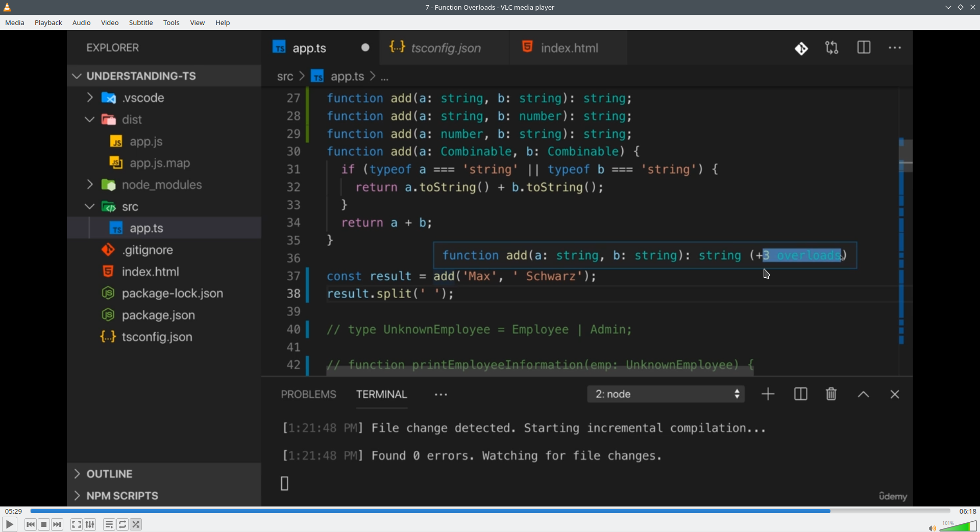Switch to the tsconfig.json editor tab
Viewport: 980px width, 532px height.
click(445, 48)
